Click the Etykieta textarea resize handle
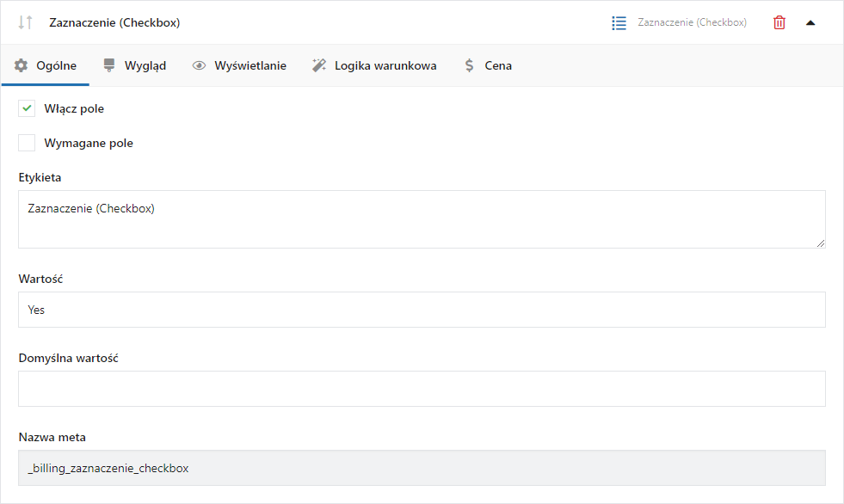 820,243
